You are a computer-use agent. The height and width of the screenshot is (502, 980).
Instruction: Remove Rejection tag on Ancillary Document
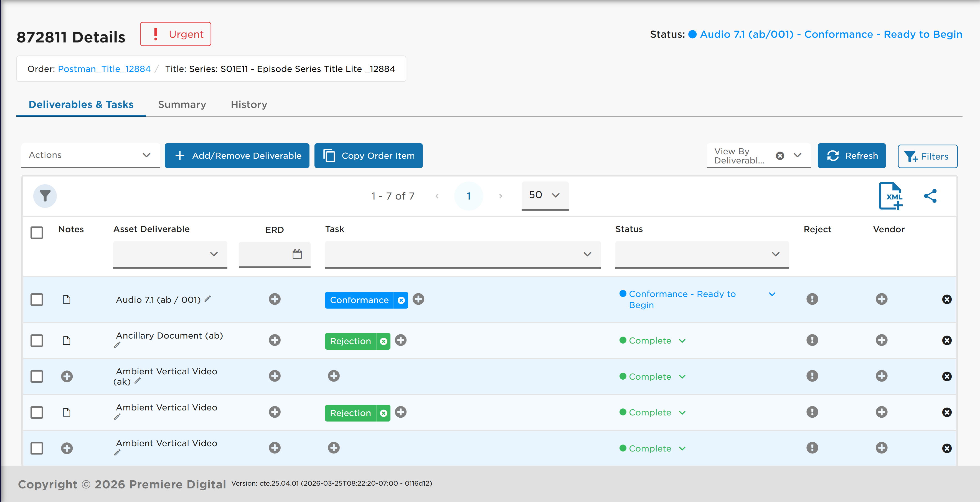click(384, 341)
